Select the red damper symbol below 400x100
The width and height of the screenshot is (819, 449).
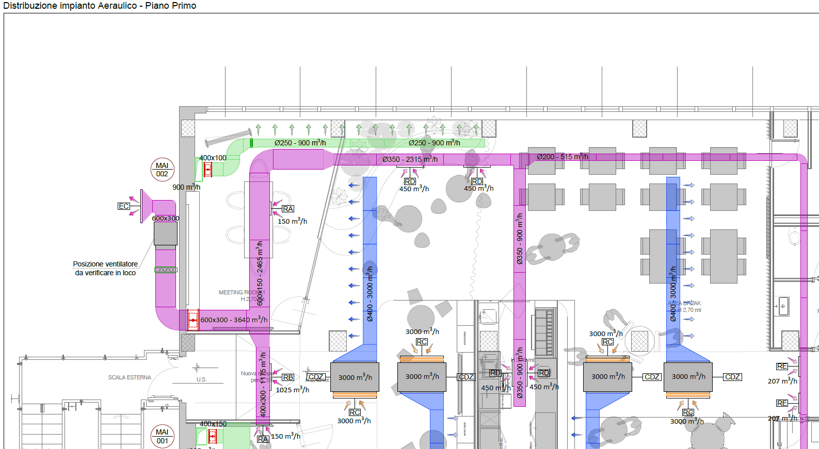point(209,170)
